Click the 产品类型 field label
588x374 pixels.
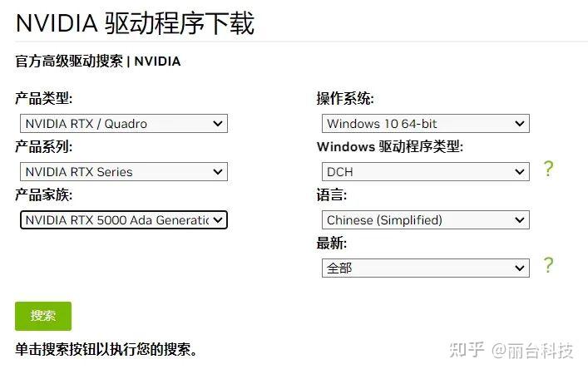44,99
